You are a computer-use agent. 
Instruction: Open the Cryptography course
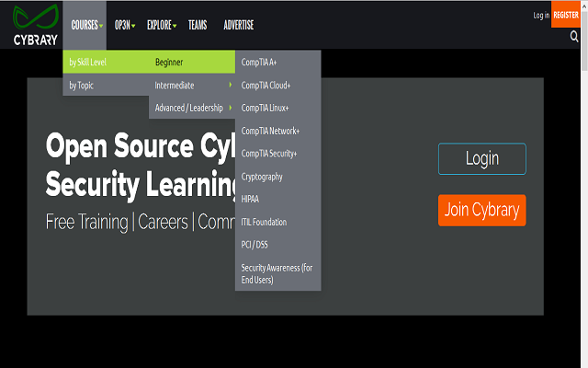click(277, 177)
